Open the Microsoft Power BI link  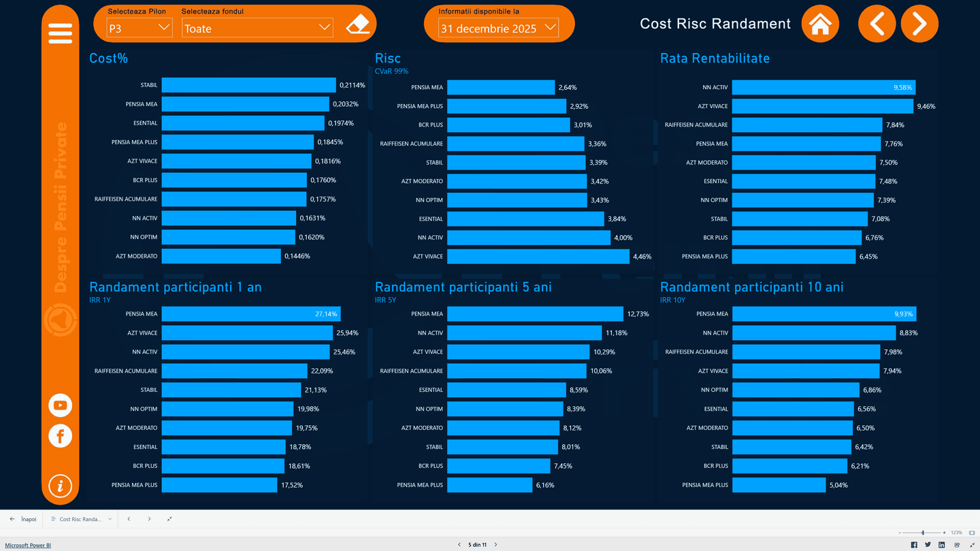coord(28,546)
